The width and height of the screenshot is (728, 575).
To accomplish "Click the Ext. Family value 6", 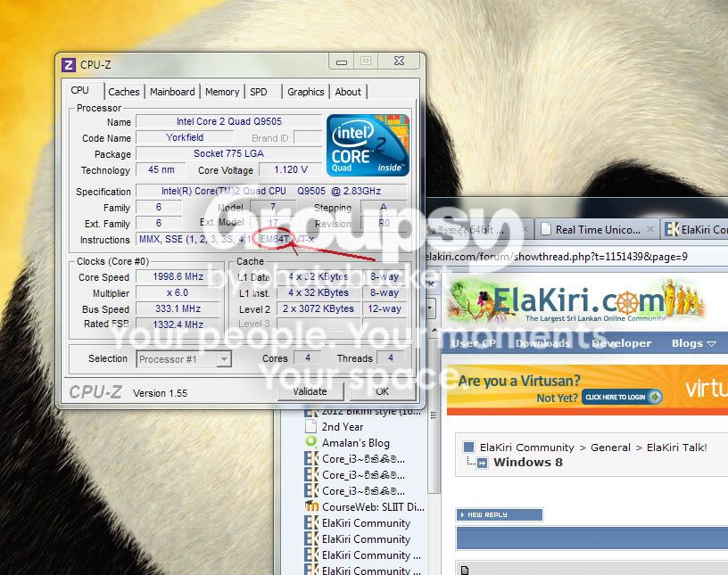I will click(159, 223).
